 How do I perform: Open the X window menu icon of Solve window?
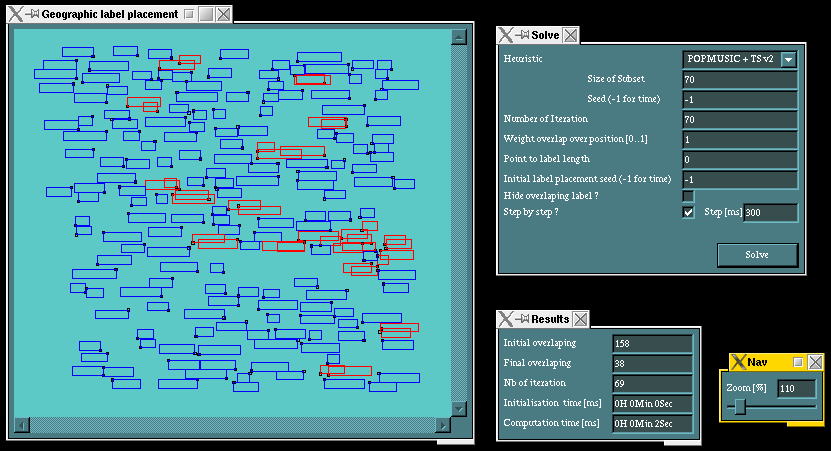pyautogui.click(x=506, y=36)
